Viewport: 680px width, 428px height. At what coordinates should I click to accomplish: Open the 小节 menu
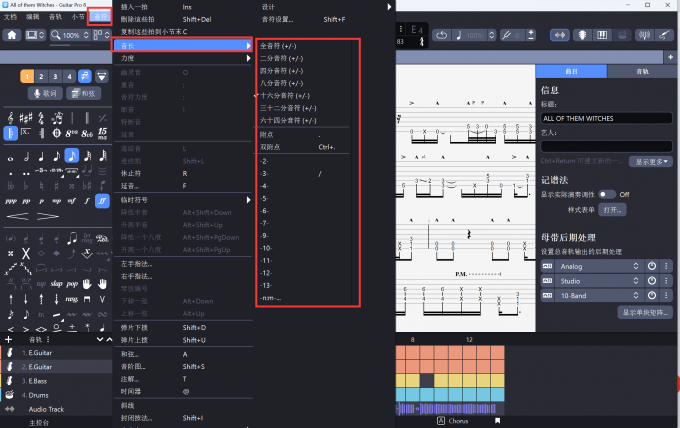point(78,17)
